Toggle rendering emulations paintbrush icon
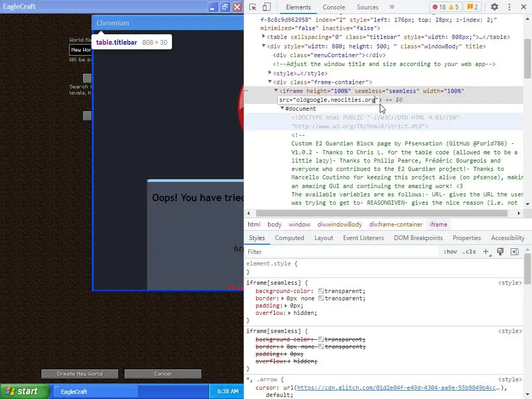Screen dimensions: 532x399 click(500, 252)
